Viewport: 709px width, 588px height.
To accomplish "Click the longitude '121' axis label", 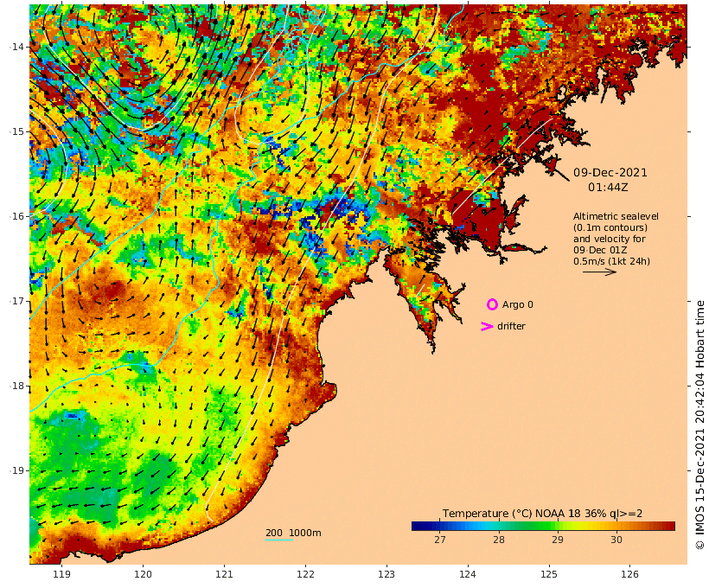I will [224, 574].
